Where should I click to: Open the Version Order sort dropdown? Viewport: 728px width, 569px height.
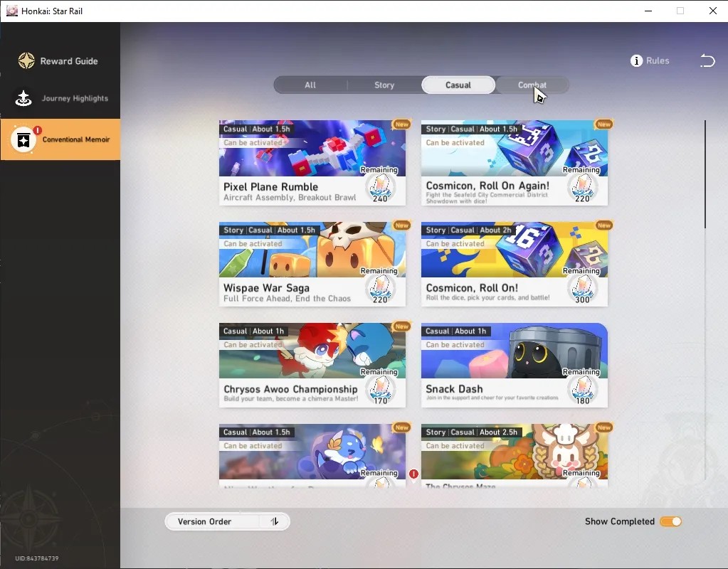click(228, 521)
